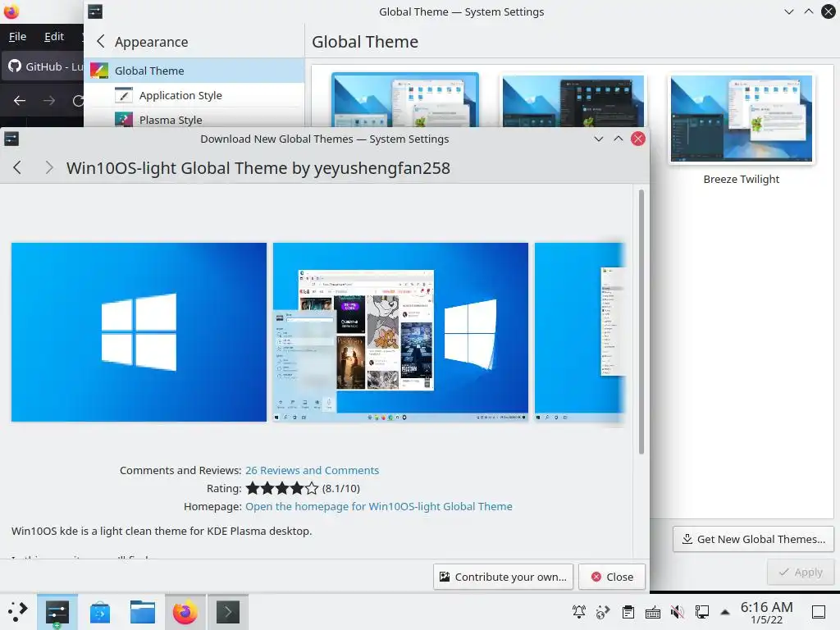Go back using the dialog's back arrow
This screenshot has height=630, width=840.
(17, 167)
